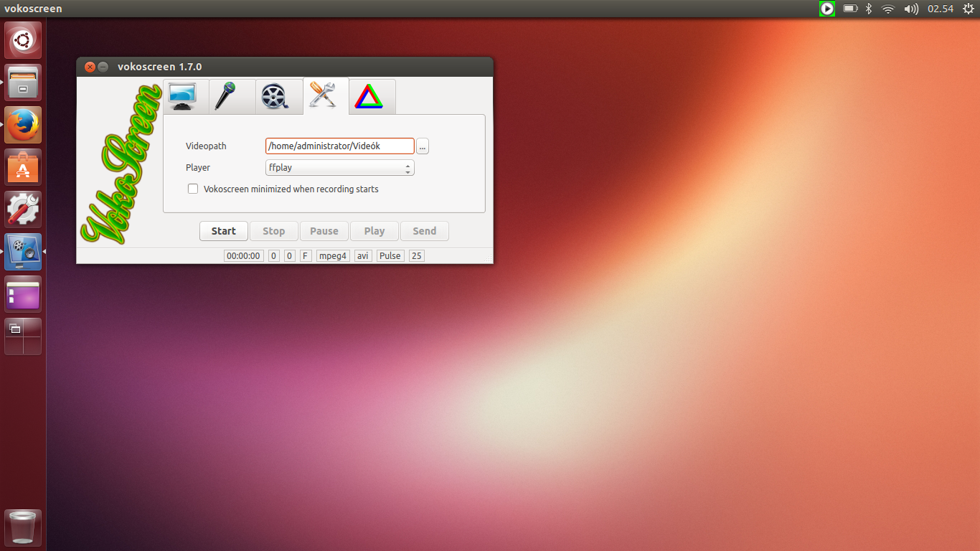
Task: Click the Pulse audio status entry
Action: [390, 255]
